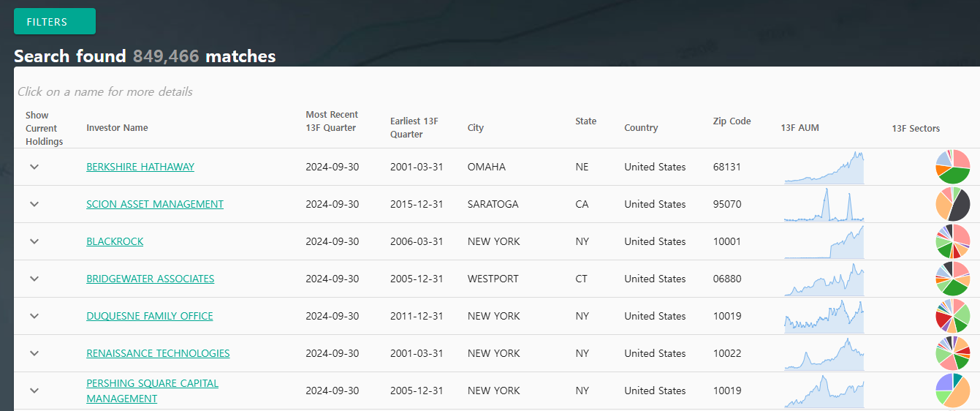The width and height of the screenshot is (980, 411).
Task: Open the Duquesne Family Office link
Action: click(x=150, y=316)
